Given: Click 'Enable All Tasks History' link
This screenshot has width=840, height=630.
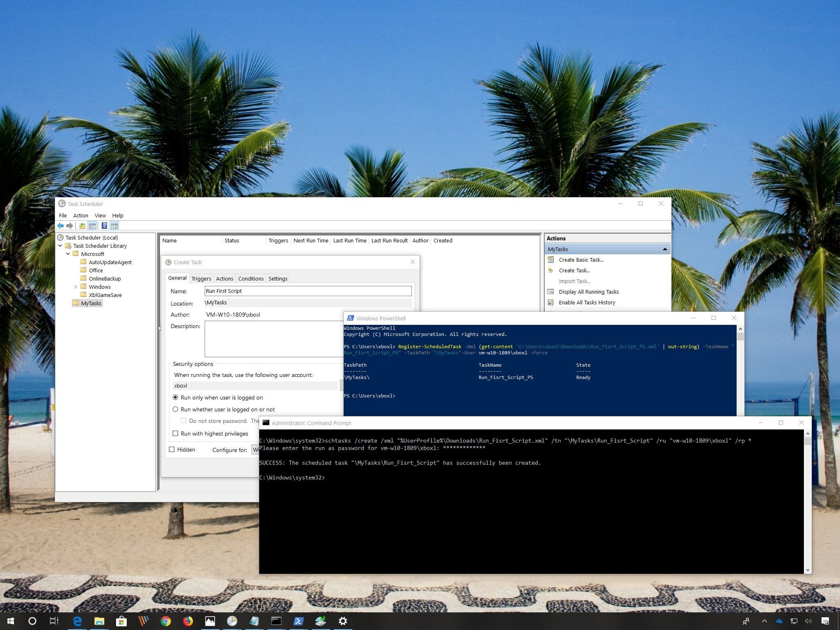Looking at the screenshot, I should point(587,302).
